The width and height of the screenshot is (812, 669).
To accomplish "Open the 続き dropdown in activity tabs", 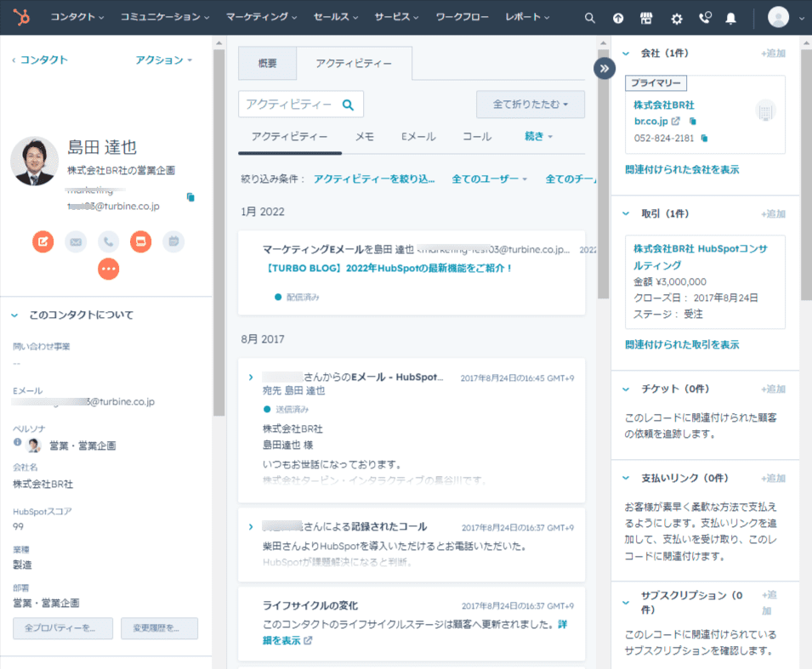I will click(538, 136).
